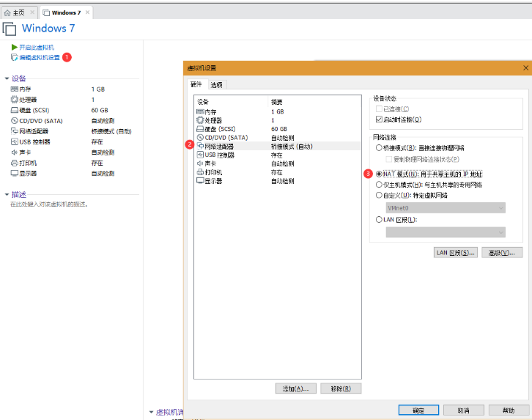Click the 编辑虚拟机设置 link

(x=40, y=57)
